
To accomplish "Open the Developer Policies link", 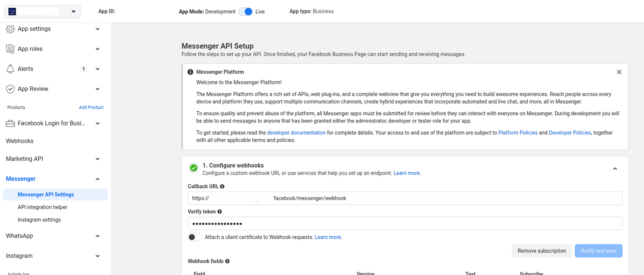I will point(570,133).
